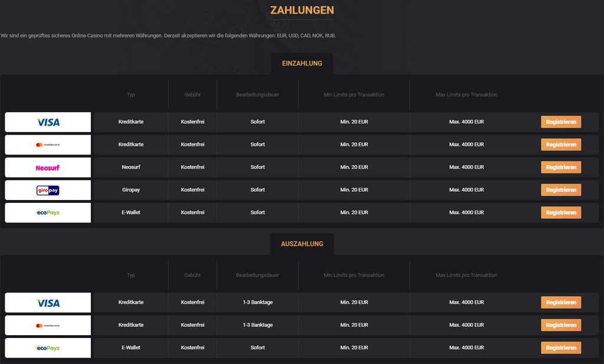
Task: Select the Neosurf logo tile
Action: coord(48,168)
